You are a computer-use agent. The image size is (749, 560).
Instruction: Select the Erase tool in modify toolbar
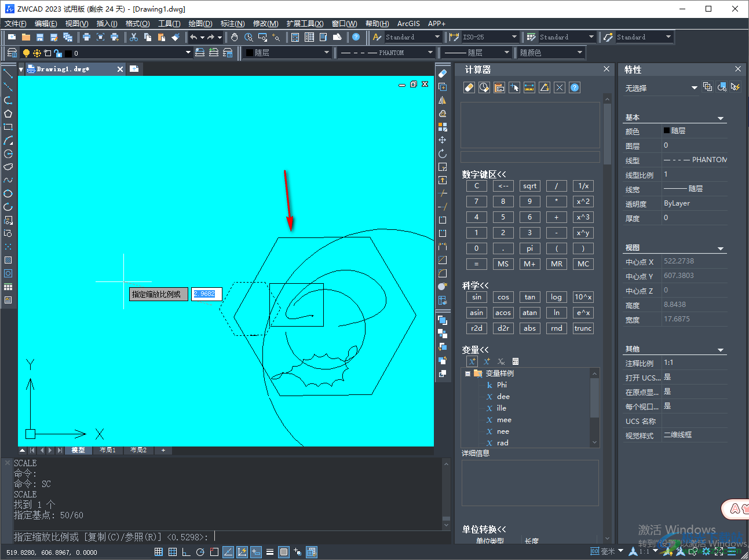click(443, 74)
